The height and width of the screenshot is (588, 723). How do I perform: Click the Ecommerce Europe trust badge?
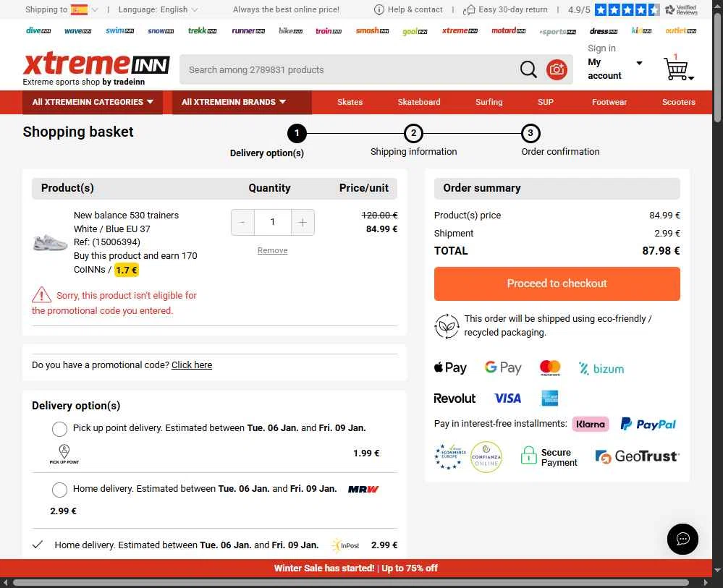point(449,456)
